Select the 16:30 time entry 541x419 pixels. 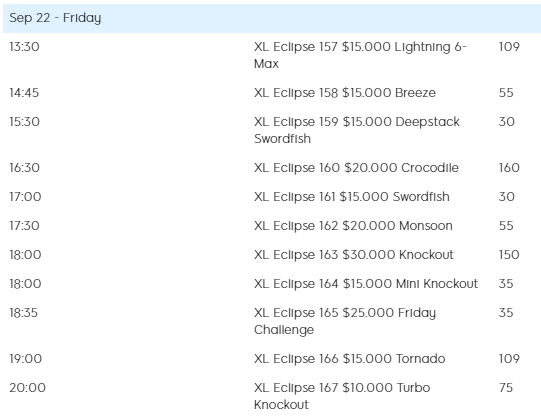24,168
